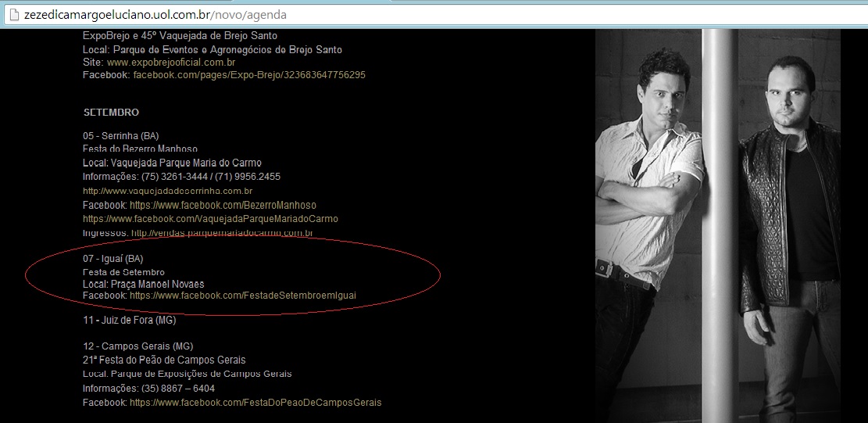This screenshot has width=868, height=423.
Task: Click the black-and-white photo of the duo
Action: click(x=717, y=227)
